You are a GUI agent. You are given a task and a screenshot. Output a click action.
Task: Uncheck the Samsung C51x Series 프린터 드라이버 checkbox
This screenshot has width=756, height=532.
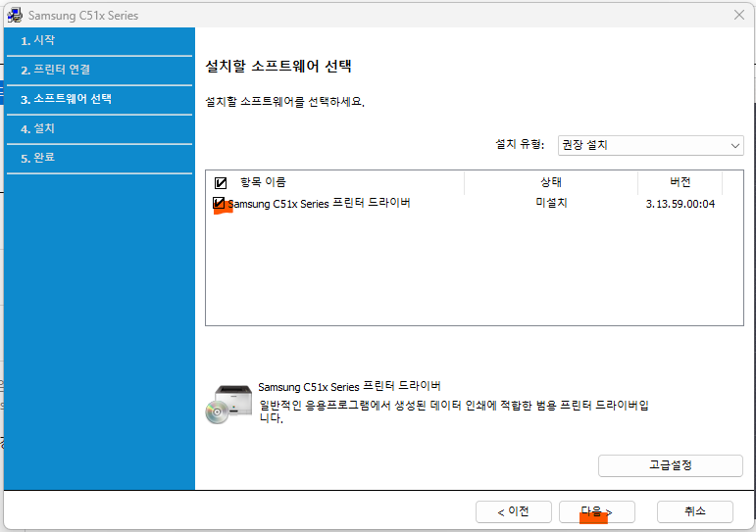coord(219,203)
